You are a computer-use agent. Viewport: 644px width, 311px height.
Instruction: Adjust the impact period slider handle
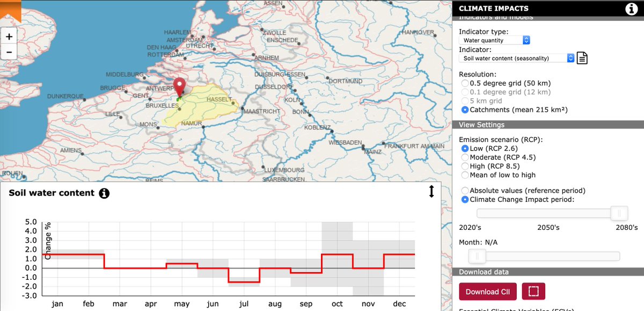(x=619, y=213)
